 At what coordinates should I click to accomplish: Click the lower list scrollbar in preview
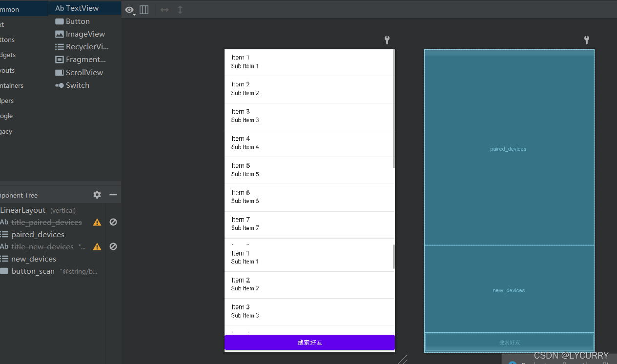(393, 257)
